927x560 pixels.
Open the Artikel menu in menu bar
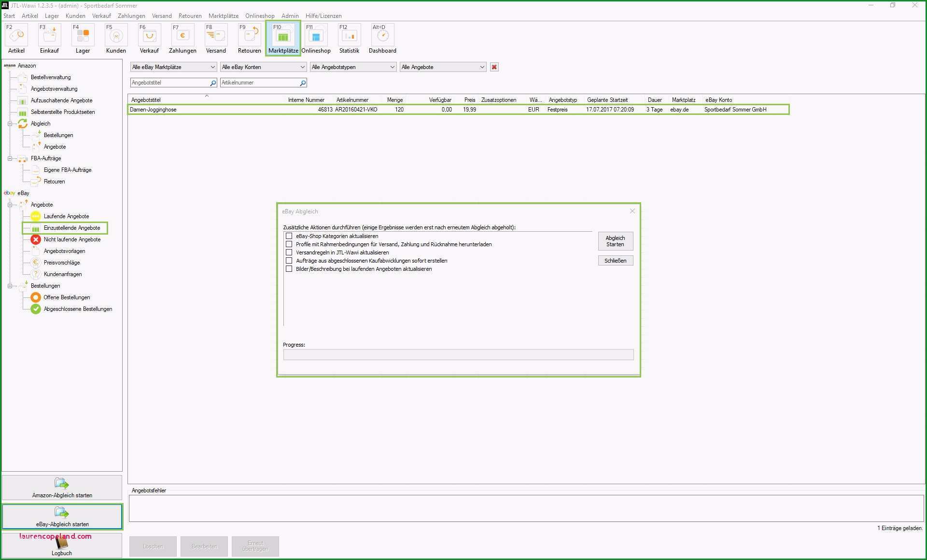[x=30, y=16]
